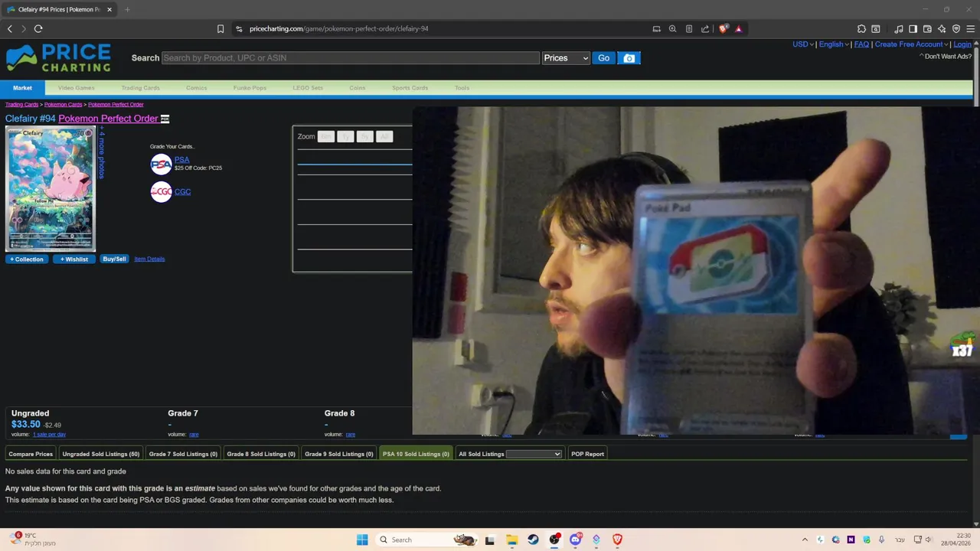The height and width of the screenshot is (551, 980).
Task: Open the USD currency dropdown
Action: coord(802,44)
